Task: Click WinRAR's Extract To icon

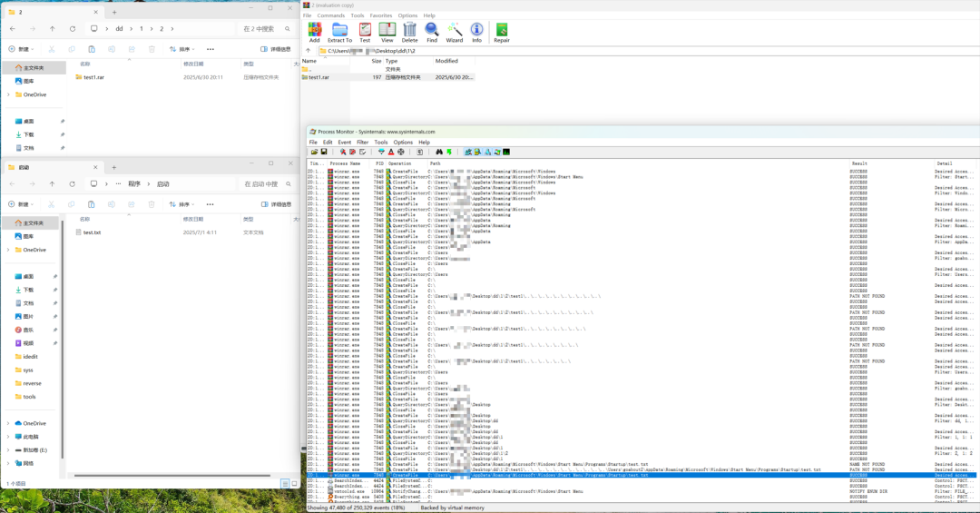Action: (339, 33)
